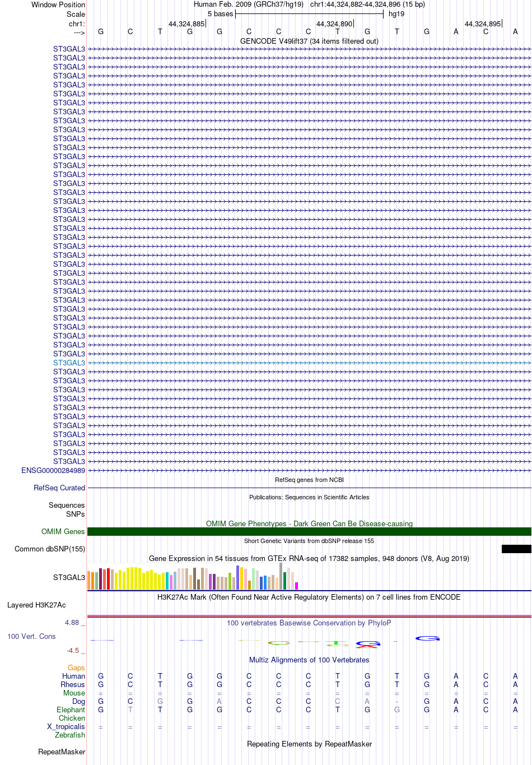Click the dash gap in Dog alignment row
Viewport: 532px width, 765px height.
396,701
